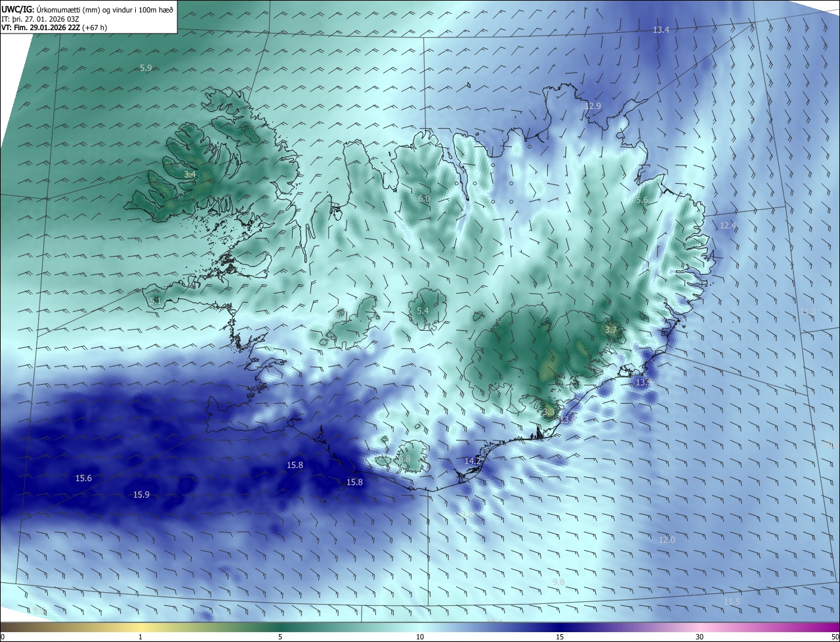Click the colorbar tick label 5

pyautogui.click(x=280, y=637)
